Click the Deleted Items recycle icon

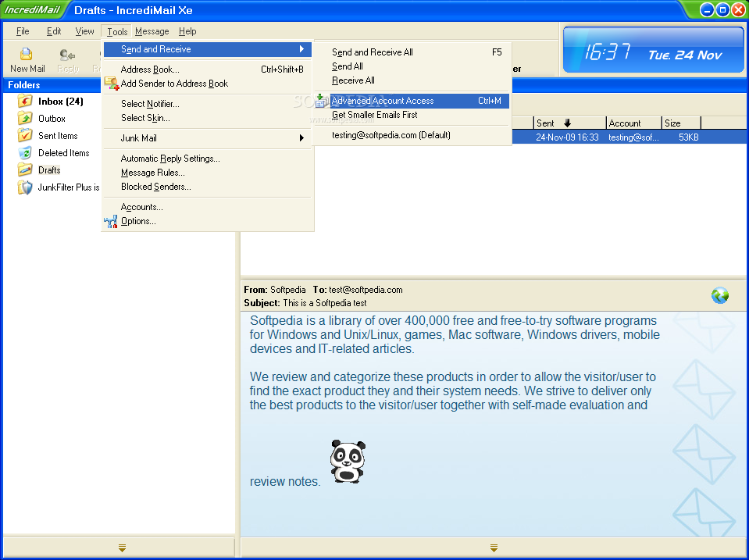[25, 152]
